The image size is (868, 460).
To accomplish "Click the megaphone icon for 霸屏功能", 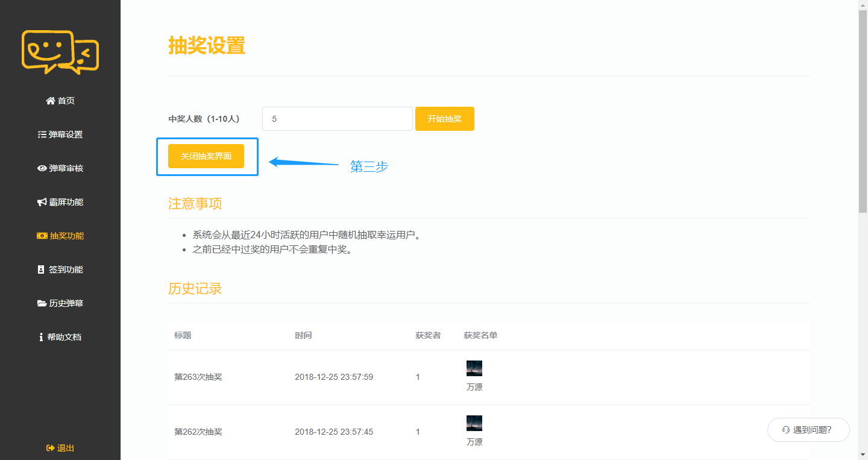I will (42, 202).
